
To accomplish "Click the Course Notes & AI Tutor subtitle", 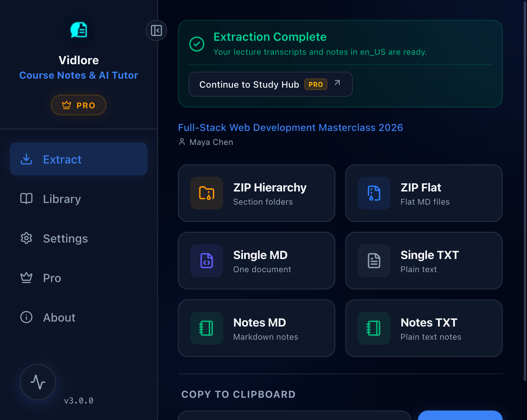I will [79, 75].
